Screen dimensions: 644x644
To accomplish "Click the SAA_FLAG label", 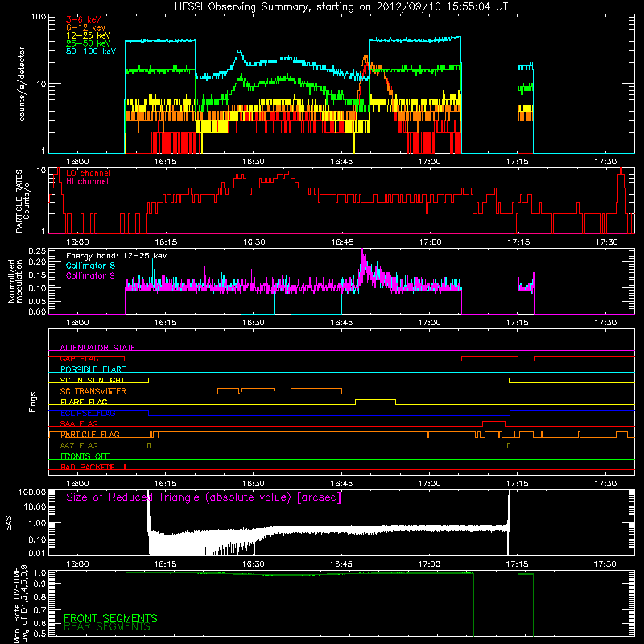I will click(79, 423).
